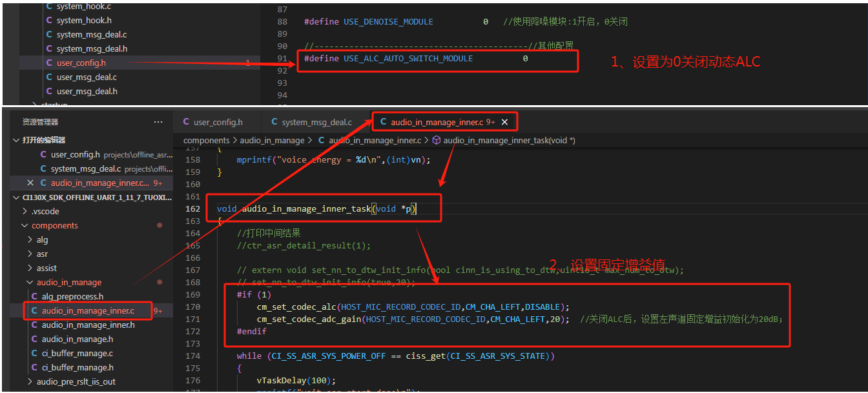Open audio_in_manage_inner.h in the explorer

tap(88, 325)
